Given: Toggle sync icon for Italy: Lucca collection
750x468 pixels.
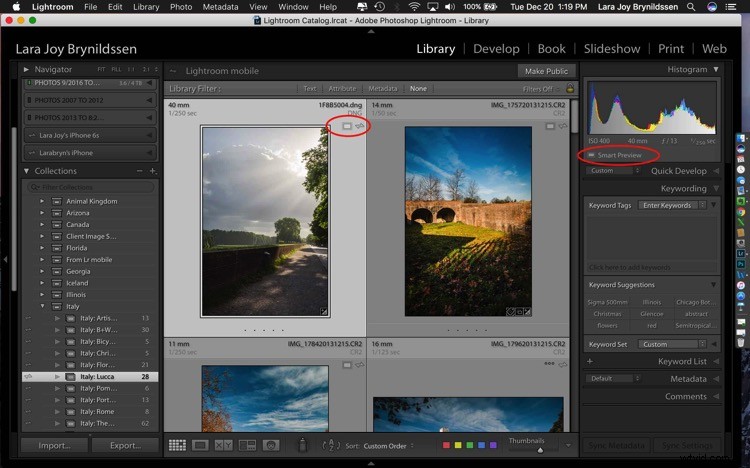Looking at the screenshot, I should [28, 377].
